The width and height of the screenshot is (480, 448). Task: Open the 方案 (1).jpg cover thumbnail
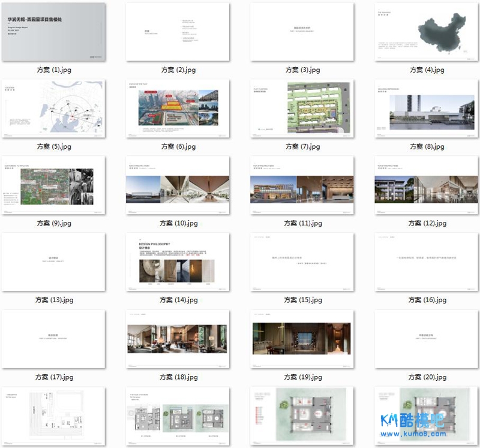pos(53,32)
